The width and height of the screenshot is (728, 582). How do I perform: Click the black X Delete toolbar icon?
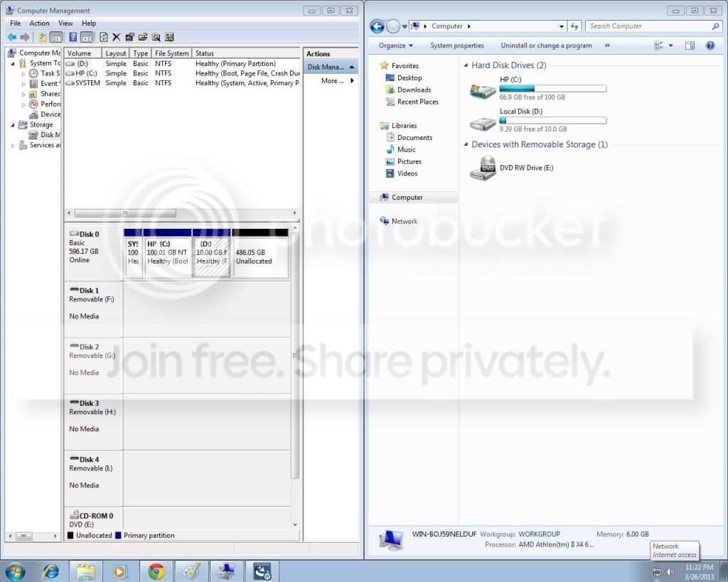[117, 37]
